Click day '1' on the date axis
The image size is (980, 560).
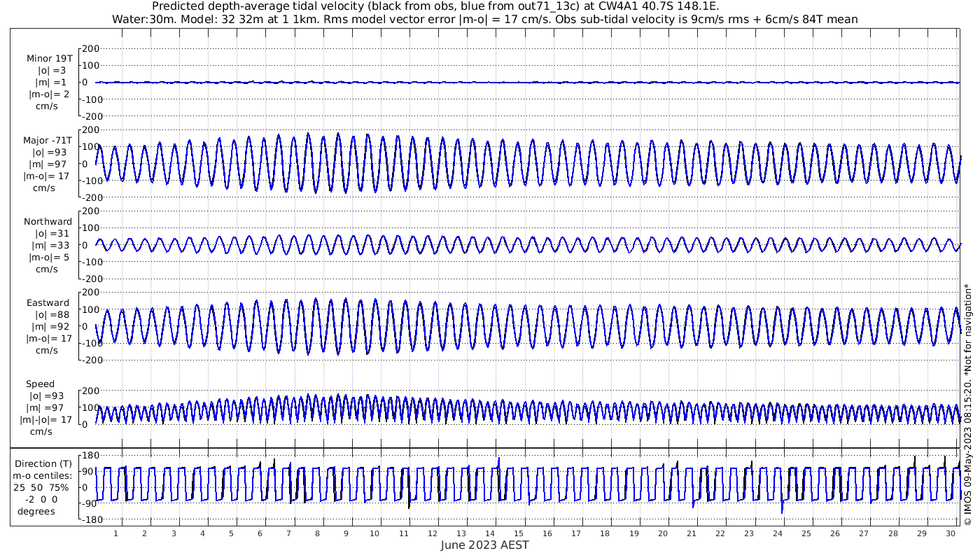pos(116,533)
